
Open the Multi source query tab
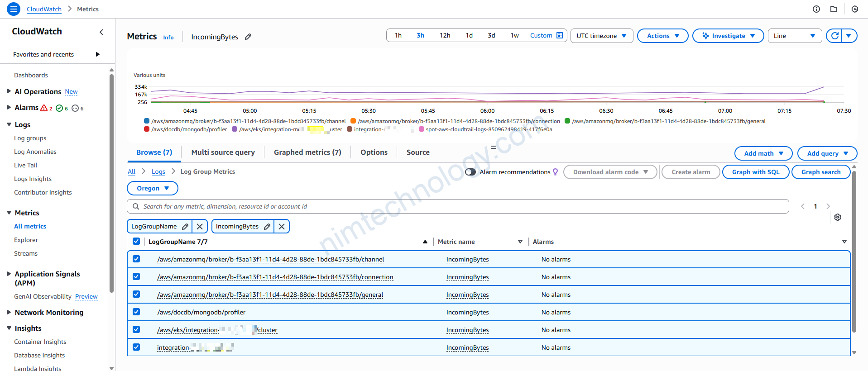point(223,152)
